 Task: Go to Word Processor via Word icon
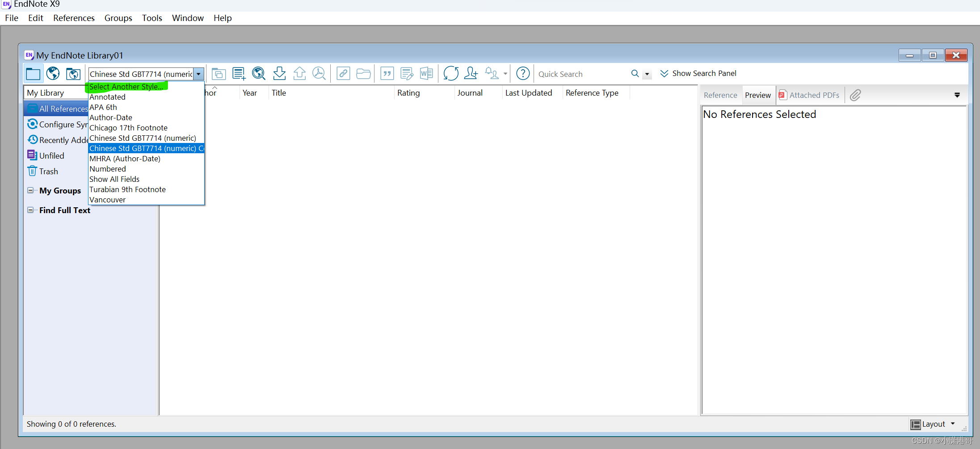(x=426, y=73)
